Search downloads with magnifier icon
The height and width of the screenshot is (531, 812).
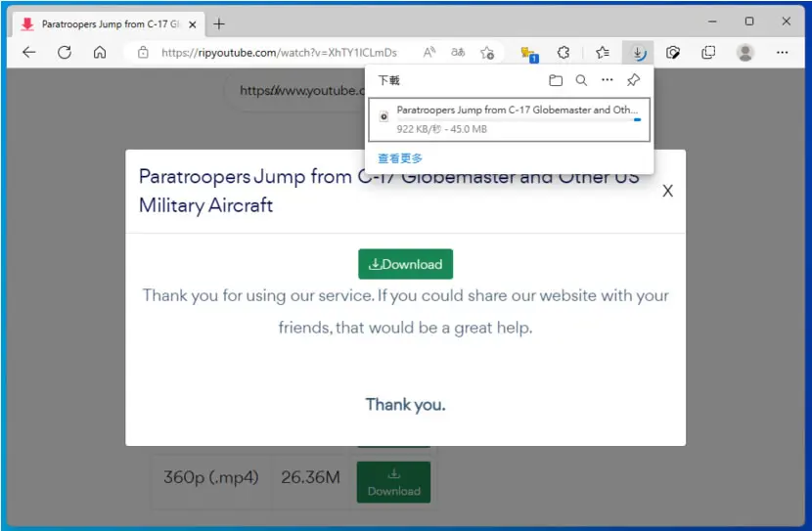(581, 80)
